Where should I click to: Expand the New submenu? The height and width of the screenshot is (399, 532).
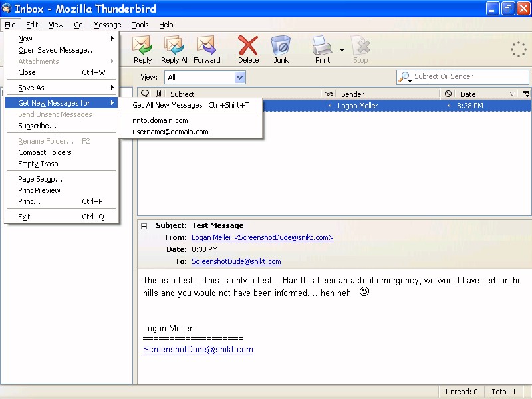(x=61, y=39)
